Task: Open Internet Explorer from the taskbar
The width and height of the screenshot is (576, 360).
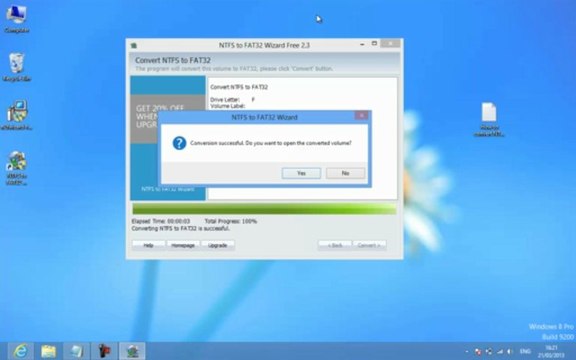Action: pyautogui.click(x=21, y=351)
